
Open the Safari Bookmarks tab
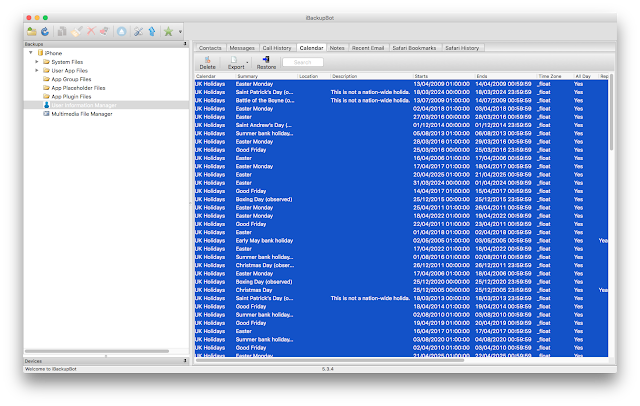point(414,48)
